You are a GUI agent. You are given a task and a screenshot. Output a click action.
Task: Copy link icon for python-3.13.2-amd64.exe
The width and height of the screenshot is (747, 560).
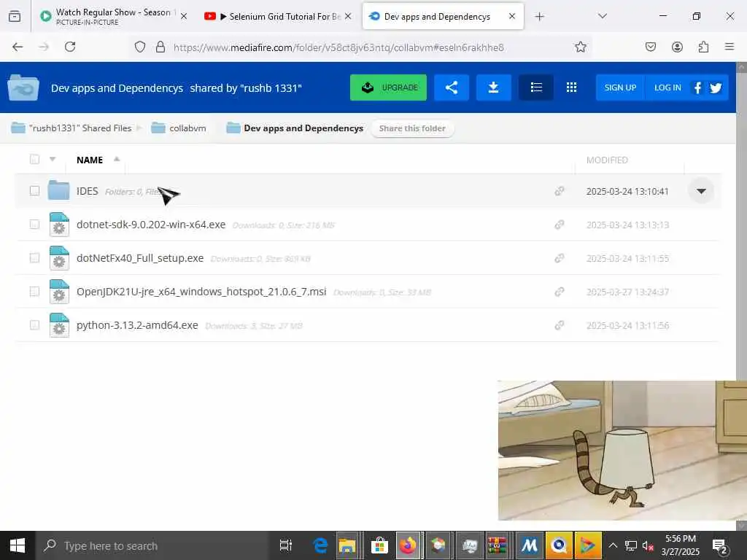point(560,325)
